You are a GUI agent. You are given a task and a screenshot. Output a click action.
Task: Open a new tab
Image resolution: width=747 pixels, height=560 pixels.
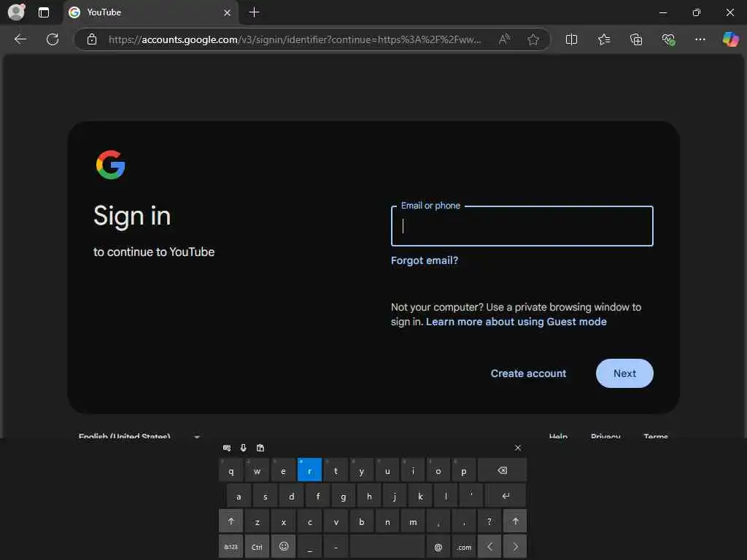[x=255, y=12]
